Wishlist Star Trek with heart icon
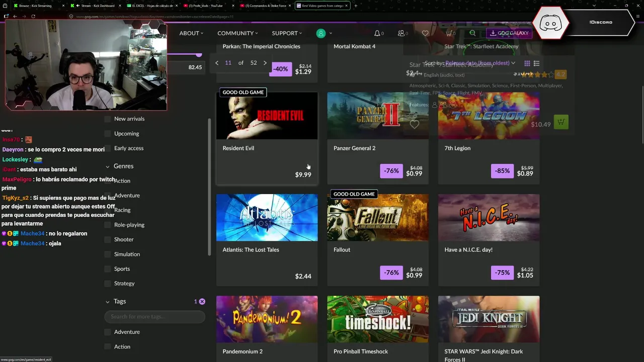Viewport: 644px width, 362px height. (x=414, y=124)
